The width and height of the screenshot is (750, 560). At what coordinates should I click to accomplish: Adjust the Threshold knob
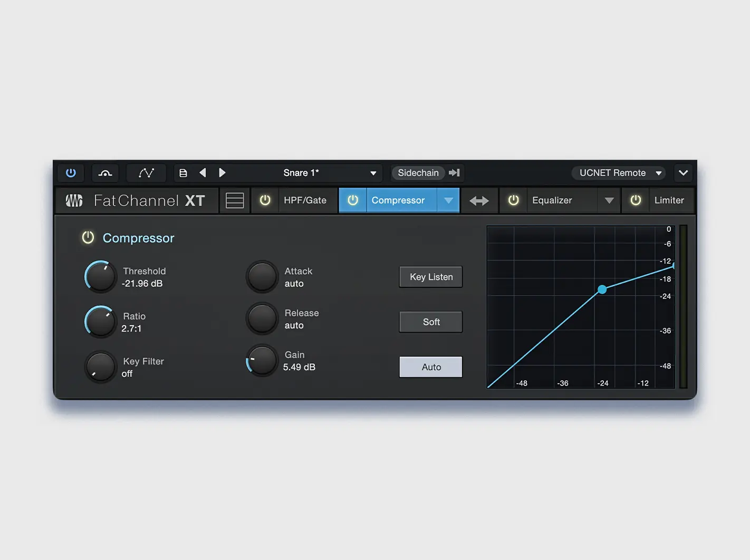pyautogui.click(x=100, y=276)
